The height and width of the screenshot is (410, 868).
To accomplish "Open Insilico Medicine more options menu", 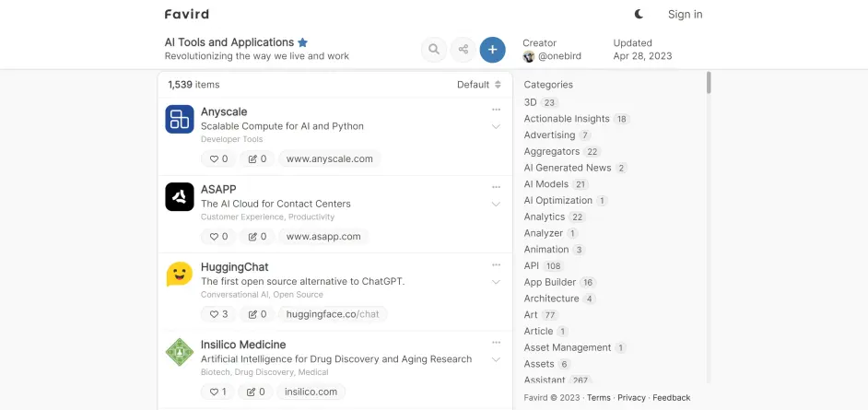I will tap(496, 343).
